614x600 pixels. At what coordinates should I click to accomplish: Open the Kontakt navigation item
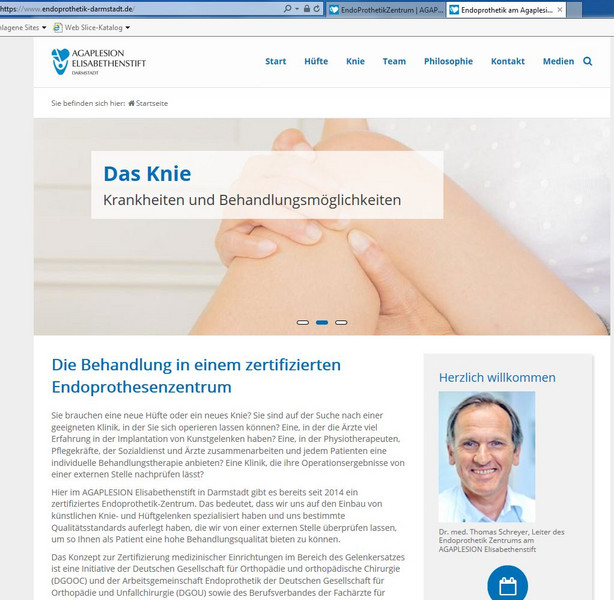[508, 61]
